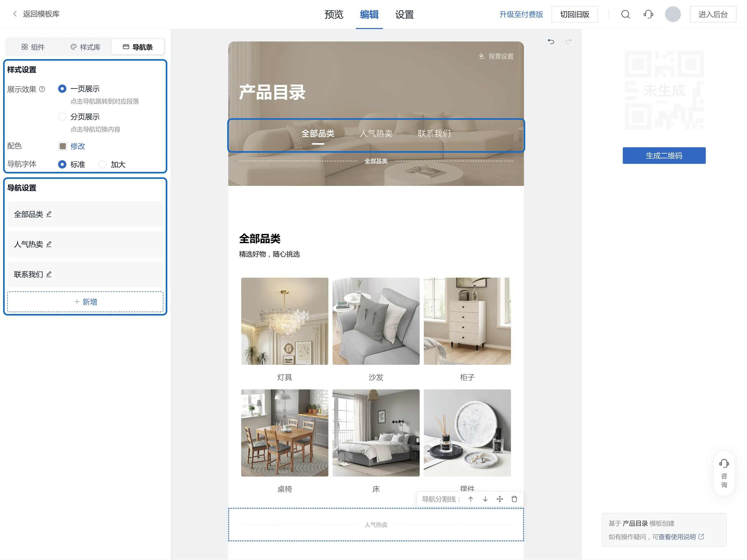Open 背景设置 background settings

tap(496, 56)
